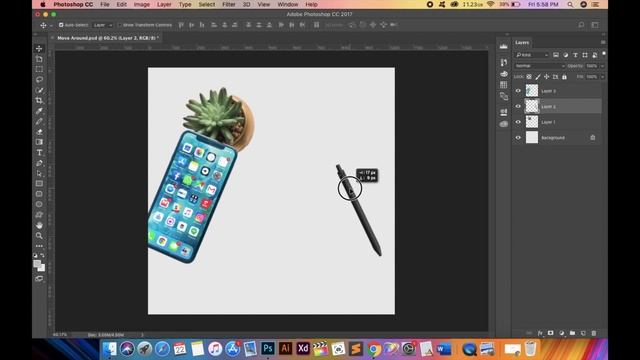Delete layer using the trash icon
The image size is (640, 360).
[x=594, y=333]
